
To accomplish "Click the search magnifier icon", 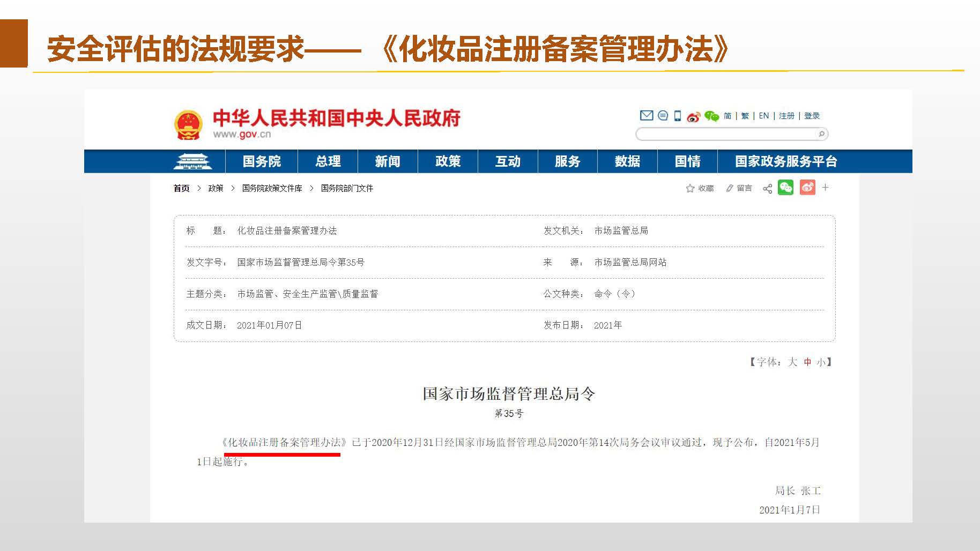I will [821, 134].
